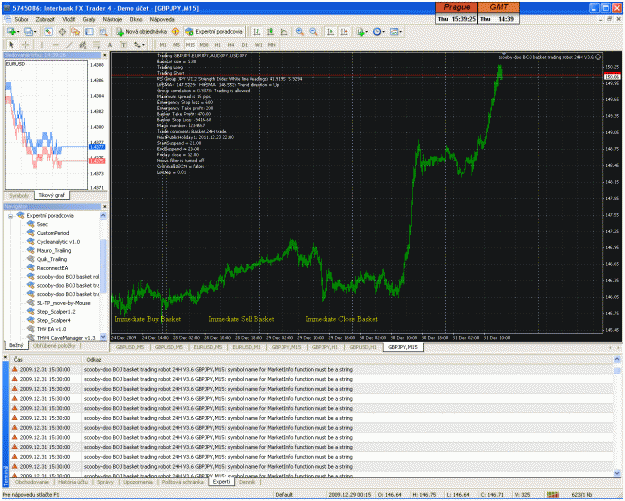Image resolution: width=625 pixels, height=501 pixels.
Task: Switch to the GBPJPY,H1 chart tab
Action: tap(325, 347)
